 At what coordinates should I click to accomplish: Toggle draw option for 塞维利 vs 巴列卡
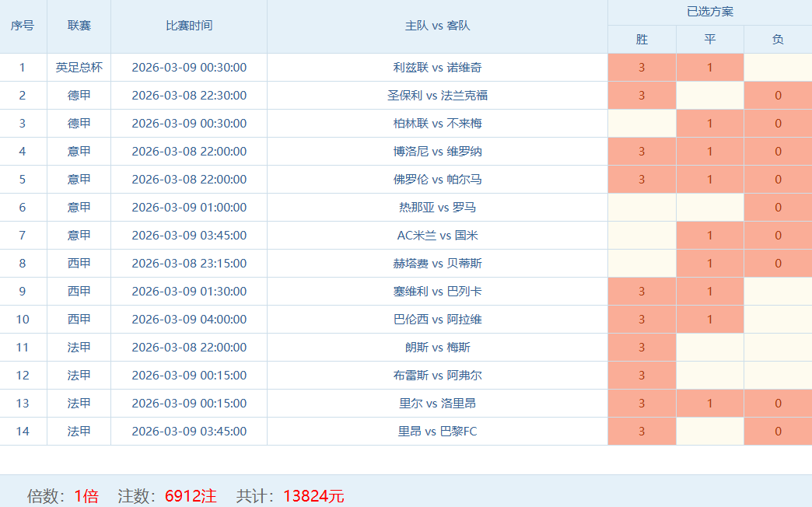pyautogui.click(x=709, y=292)
